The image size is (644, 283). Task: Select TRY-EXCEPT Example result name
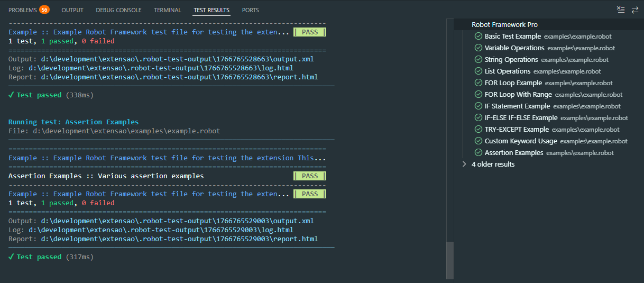517,130
